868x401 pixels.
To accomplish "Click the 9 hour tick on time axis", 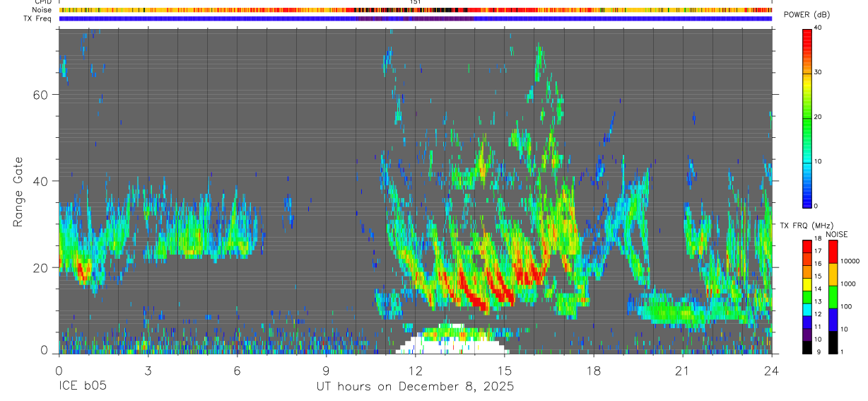I will [x=326, y=371].
